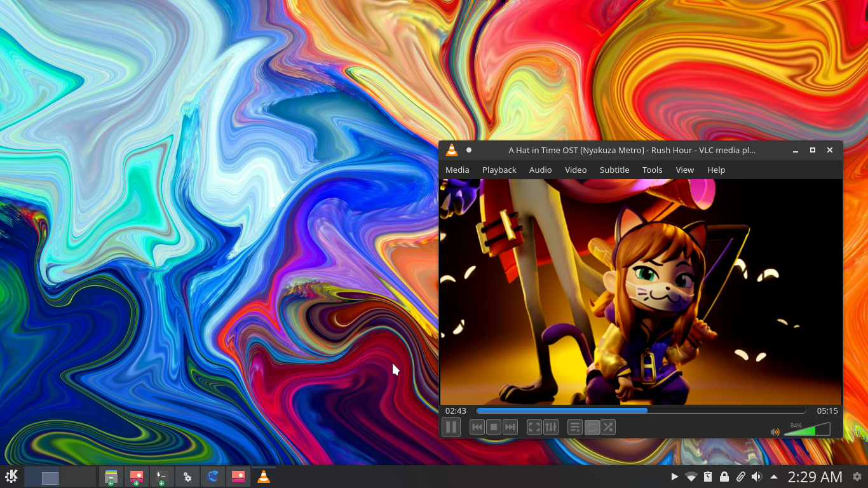The width and height of the screenshot is (868, 488).
Task: Open the system volume tray icon
Action: click(x=757, y=477)
